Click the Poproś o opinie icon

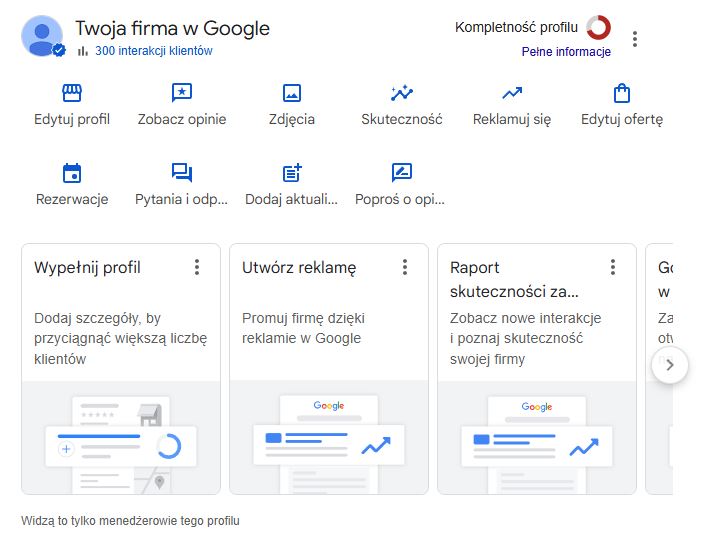pyautogui.click(x=401, y=173)
